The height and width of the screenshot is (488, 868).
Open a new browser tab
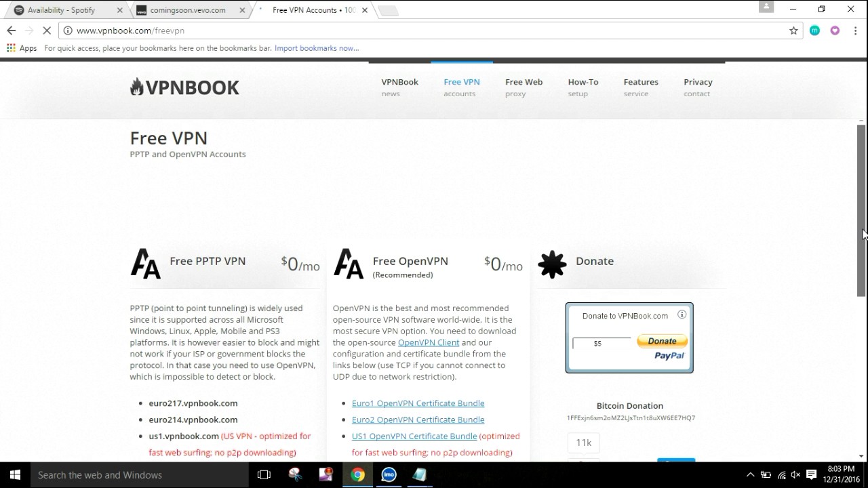coord(387,10)
